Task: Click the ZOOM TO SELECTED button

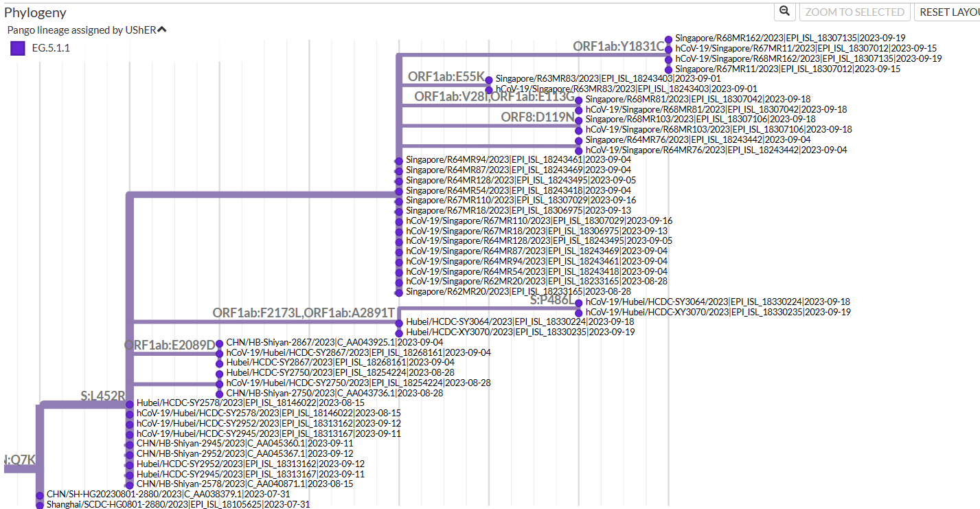Action: click(854, 12)
